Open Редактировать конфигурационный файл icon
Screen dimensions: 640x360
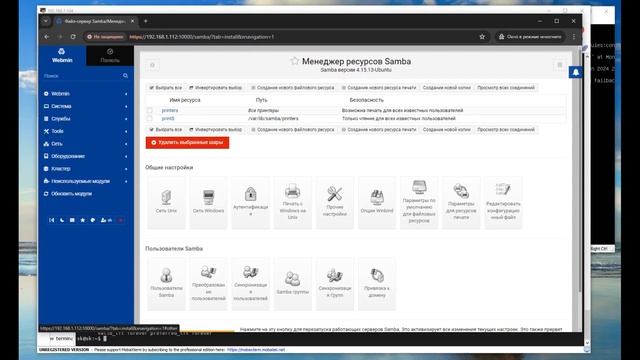click(x=503, y=202)
